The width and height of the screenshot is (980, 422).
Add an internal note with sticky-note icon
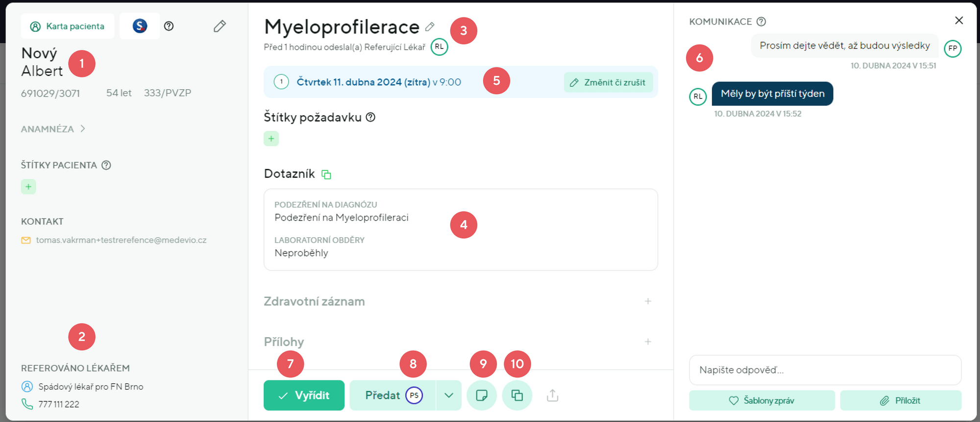(482, 395)
